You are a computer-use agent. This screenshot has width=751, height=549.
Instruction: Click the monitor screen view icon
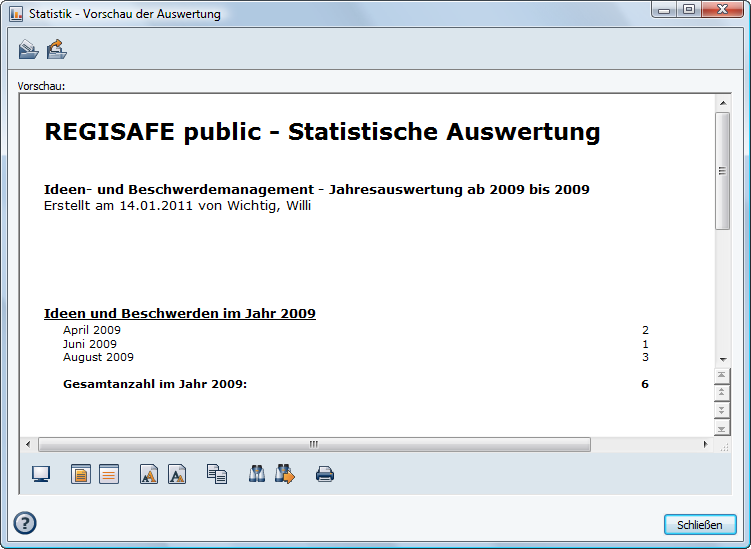tap(41, 474)
